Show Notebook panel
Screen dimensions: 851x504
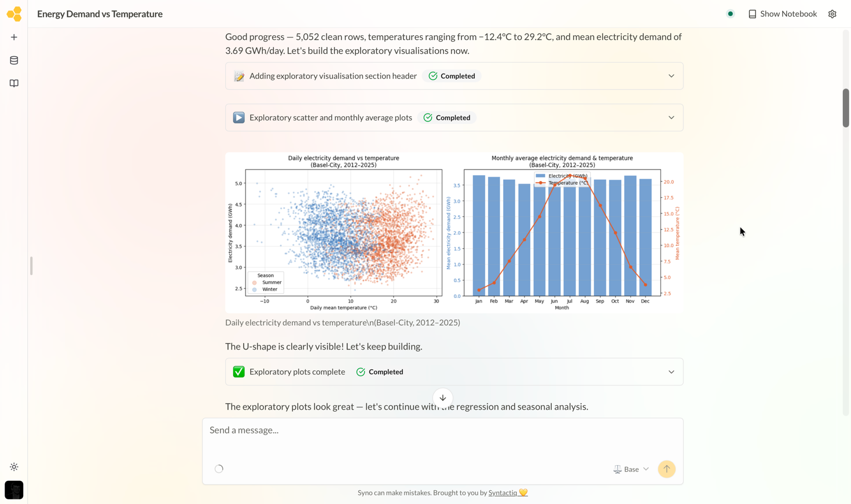pyautogui.click(x=782, y=14)
